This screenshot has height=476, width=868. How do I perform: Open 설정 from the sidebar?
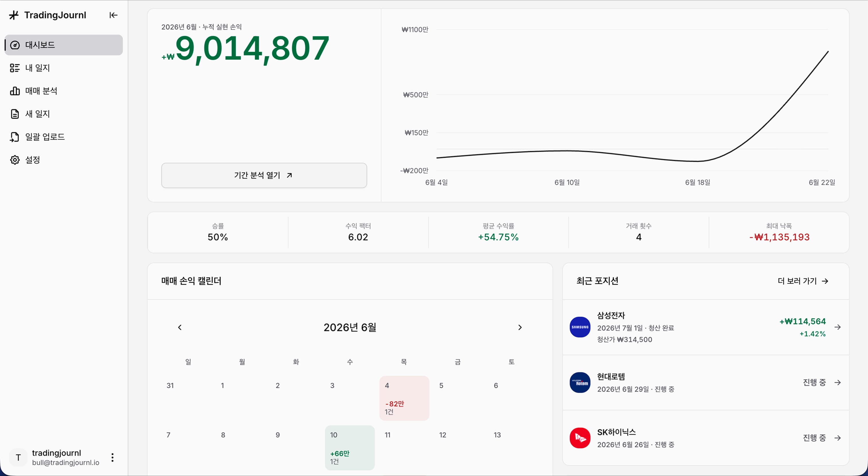click(64, 159)
